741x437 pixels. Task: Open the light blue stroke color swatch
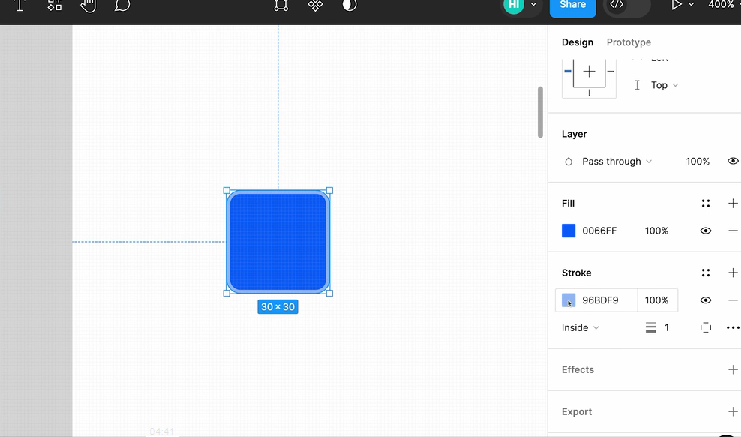[x=569, y=300]
